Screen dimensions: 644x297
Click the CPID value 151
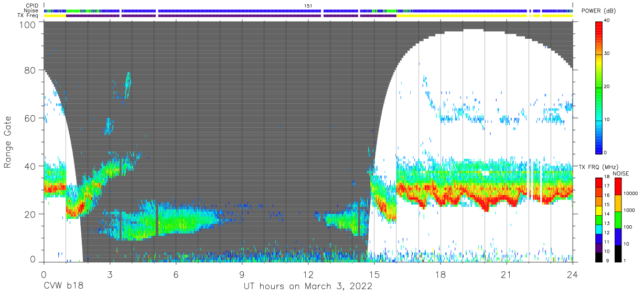(x=308, y=6)
